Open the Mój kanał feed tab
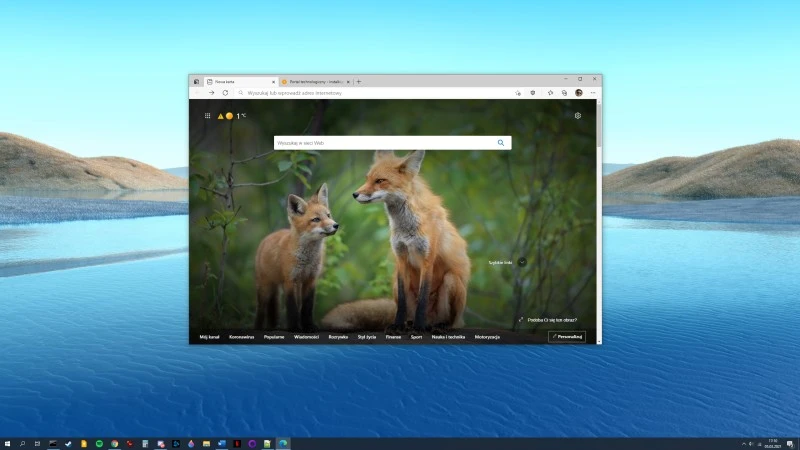This screenshot has height=450, width=800. point(209,337)
